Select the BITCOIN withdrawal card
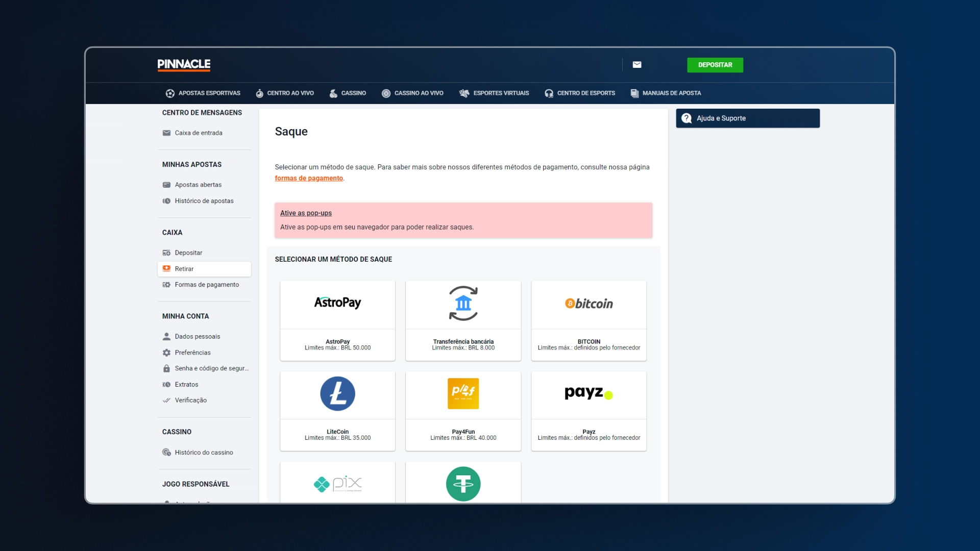The image size is (980, 551). 589,321
